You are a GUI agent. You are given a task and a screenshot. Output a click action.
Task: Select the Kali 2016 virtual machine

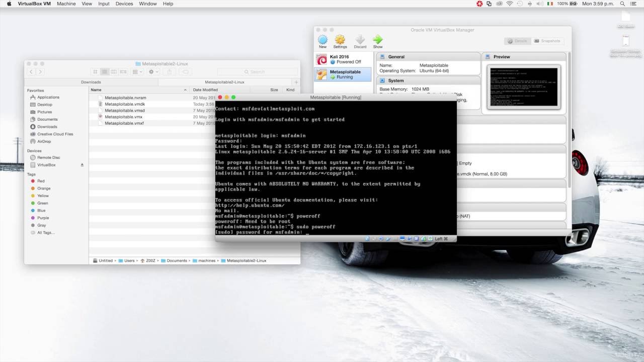(x=343, y=59)
